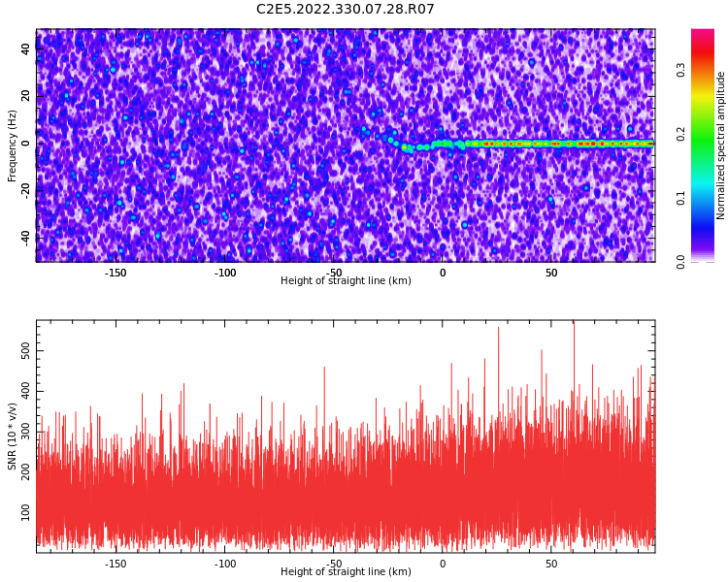The width and height of the screenshot is (728, 582).
Task: Click the SNR (10 * v/v) axis label
Action: point(12,436)
